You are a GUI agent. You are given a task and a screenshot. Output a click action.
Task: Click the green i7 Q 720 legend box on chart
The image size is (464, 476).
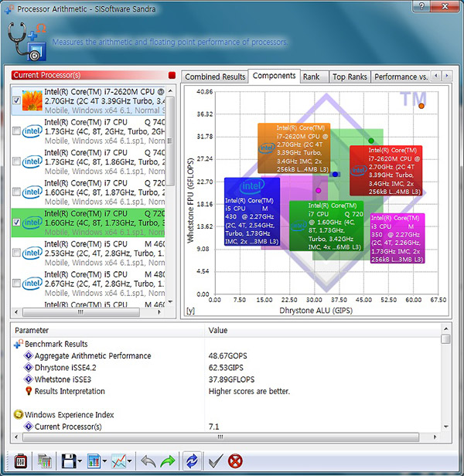(x=326, y=226)
